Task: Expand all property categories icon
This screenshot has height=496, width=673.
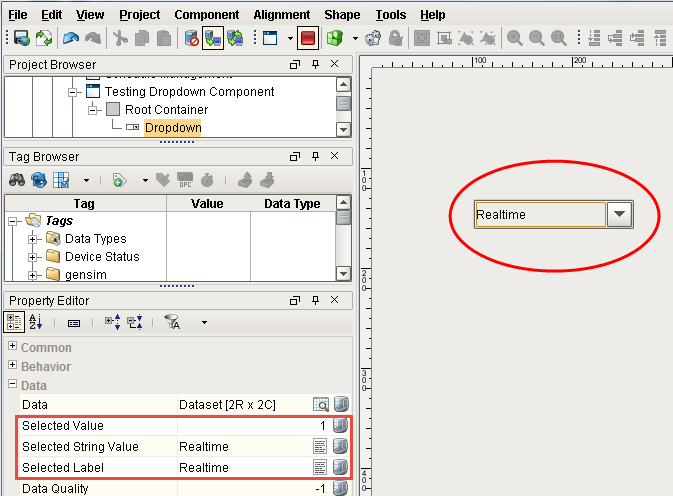Action: click(x=113, y=322)
